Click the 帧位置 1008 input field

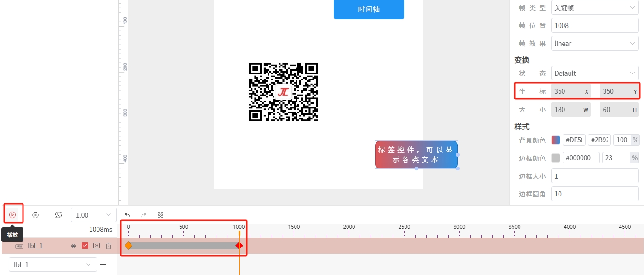(x=594, y=25)
